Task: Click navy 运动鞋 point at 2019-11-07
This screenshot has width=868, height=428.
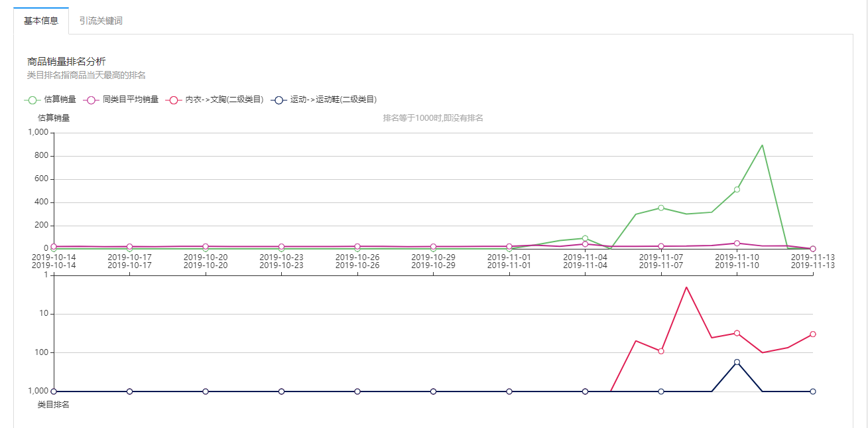Action: [661, 392]
